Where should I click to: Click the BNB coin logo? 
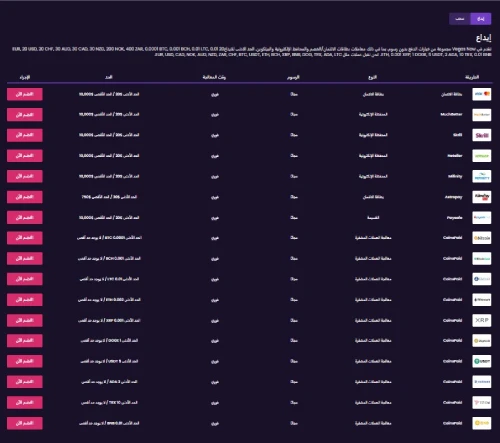click(482, 423)
